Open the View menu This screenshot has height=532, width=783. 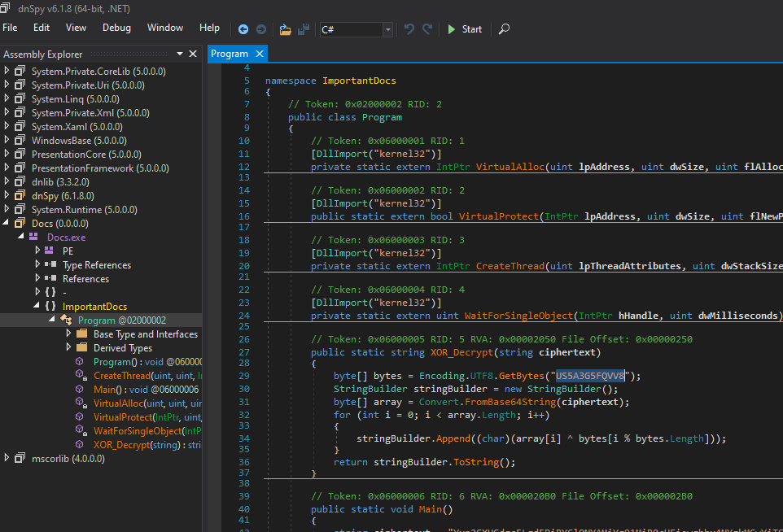[x=76, y=28]
